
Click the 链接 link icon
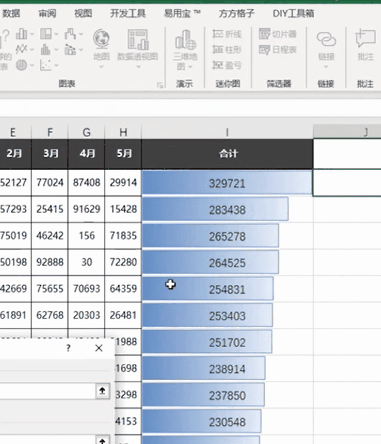(326, 39)
